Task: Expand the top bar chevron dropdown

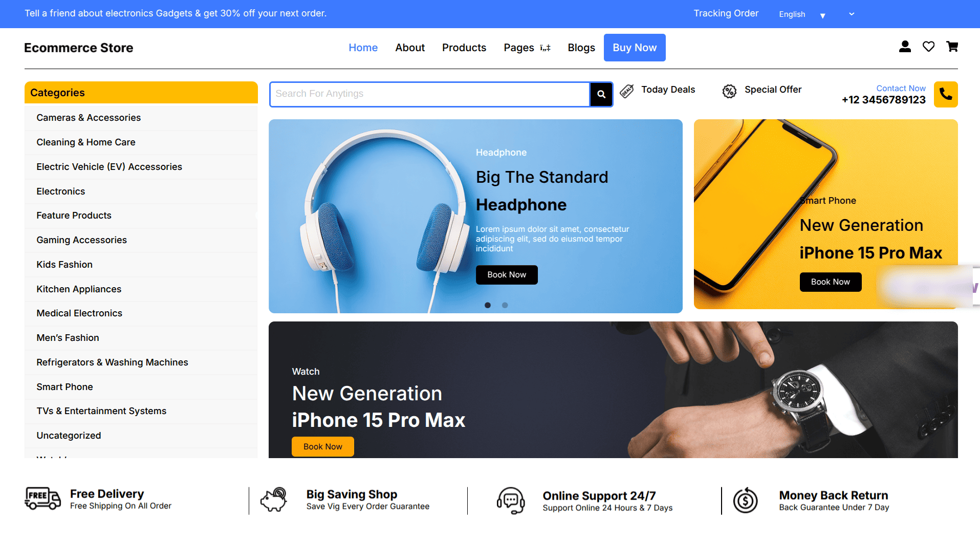Action: pyautogui.click(x=852, y=14)
